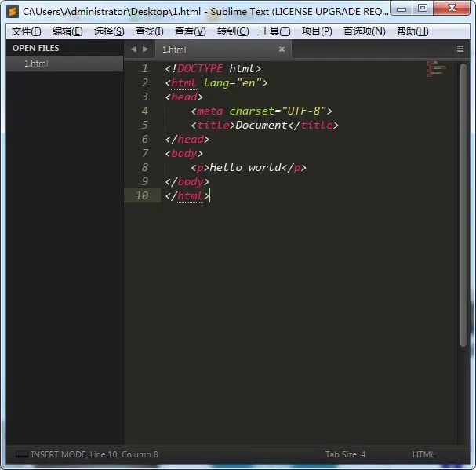This screenshot has height=470, width=476.
Task: Open the 文件(F) menu
Action: 27,31
